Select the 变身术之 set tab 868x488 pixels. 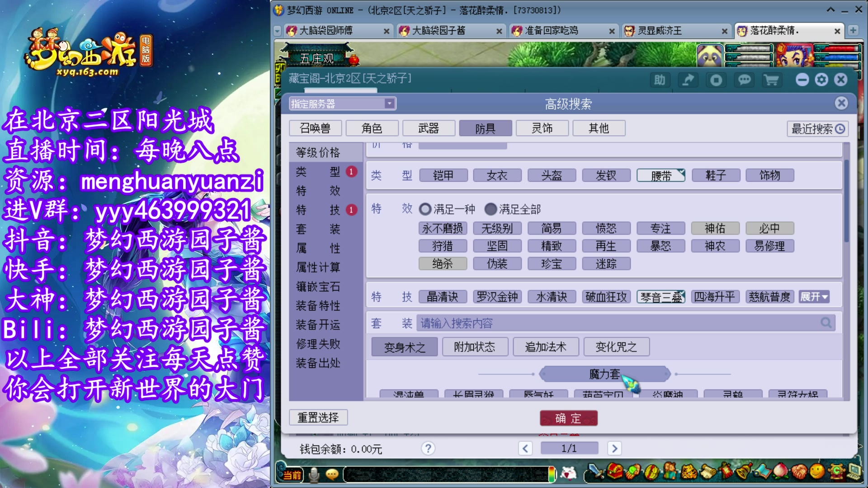[405, 347]
